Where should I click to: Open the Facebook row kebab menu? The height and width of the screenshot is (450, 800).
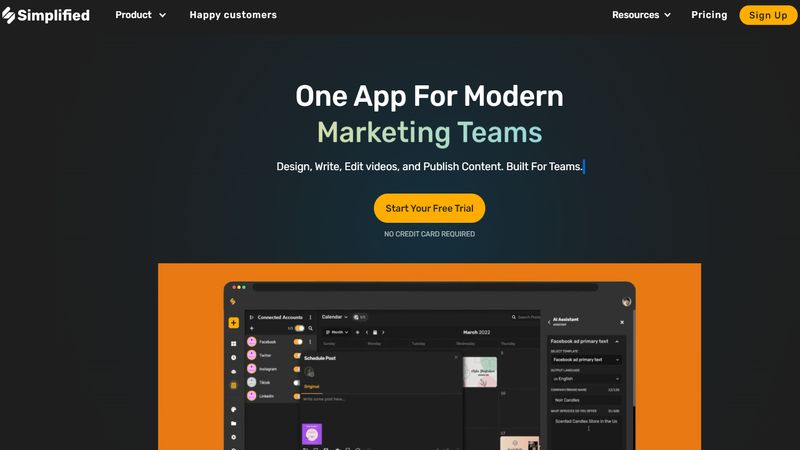(x=310, y=342)
